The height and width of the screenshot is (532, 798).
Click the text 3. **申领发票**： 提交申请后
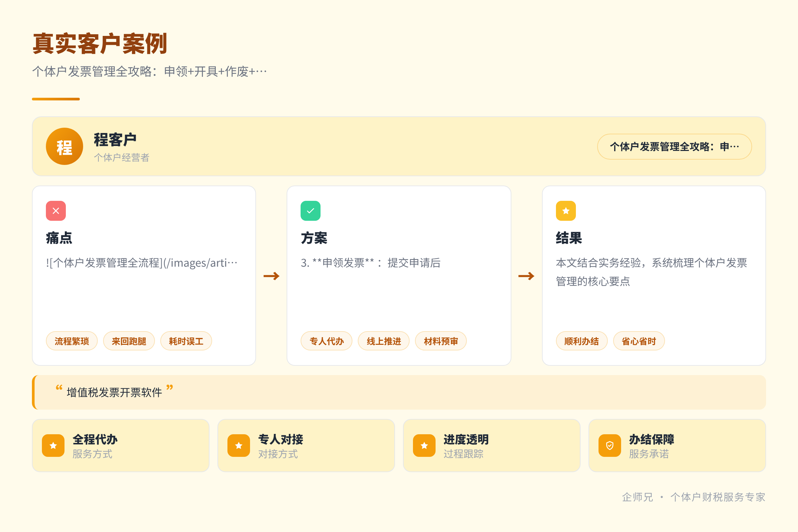(370, 263)
